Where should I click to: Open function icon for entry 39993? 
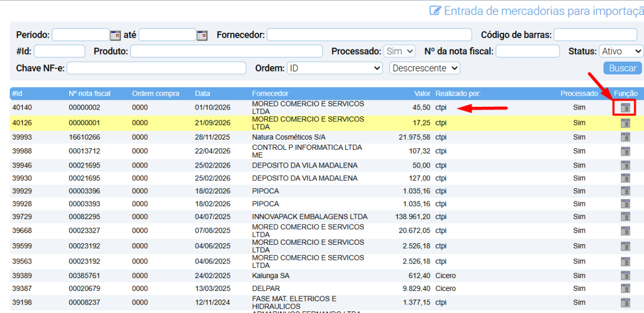point(625,137)
